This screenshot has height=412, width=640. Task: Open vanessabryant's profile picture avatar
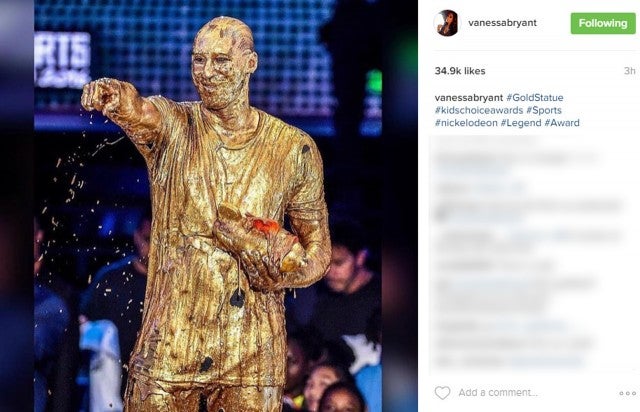(447, 23)
